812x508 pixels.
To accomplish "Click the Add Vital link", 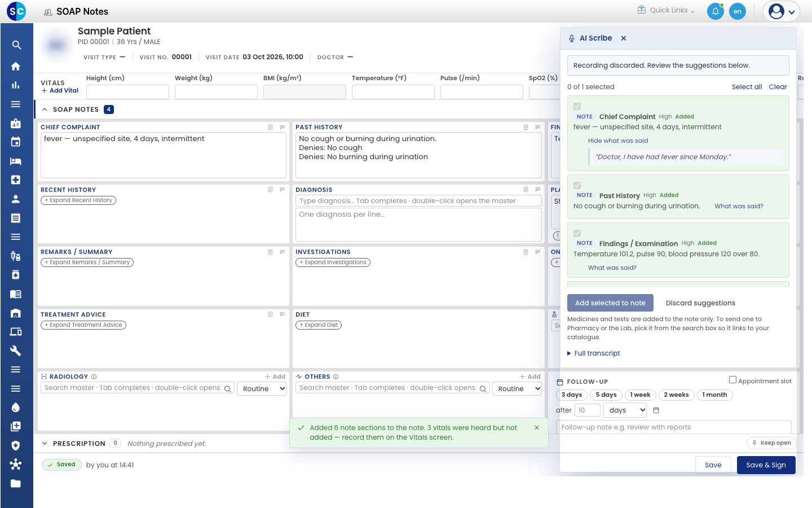I will pyautogui.click(x=60, y=91).
